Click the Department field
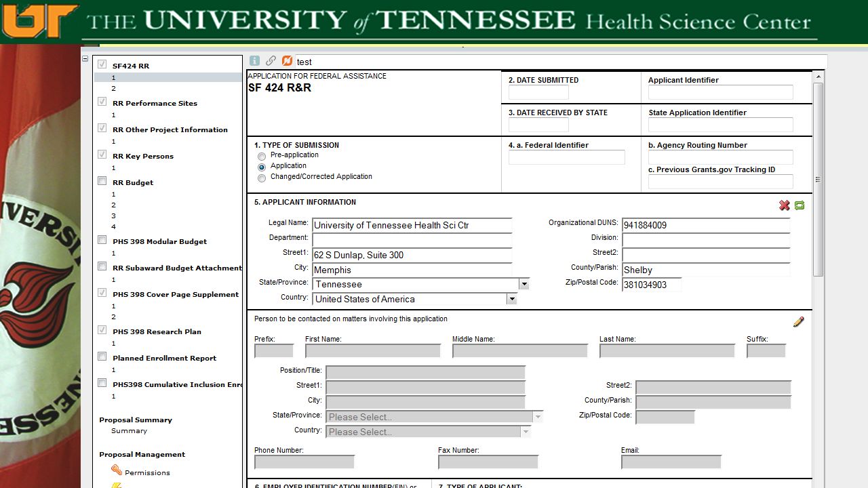The image size is (868, 488). tap(412, 240)
